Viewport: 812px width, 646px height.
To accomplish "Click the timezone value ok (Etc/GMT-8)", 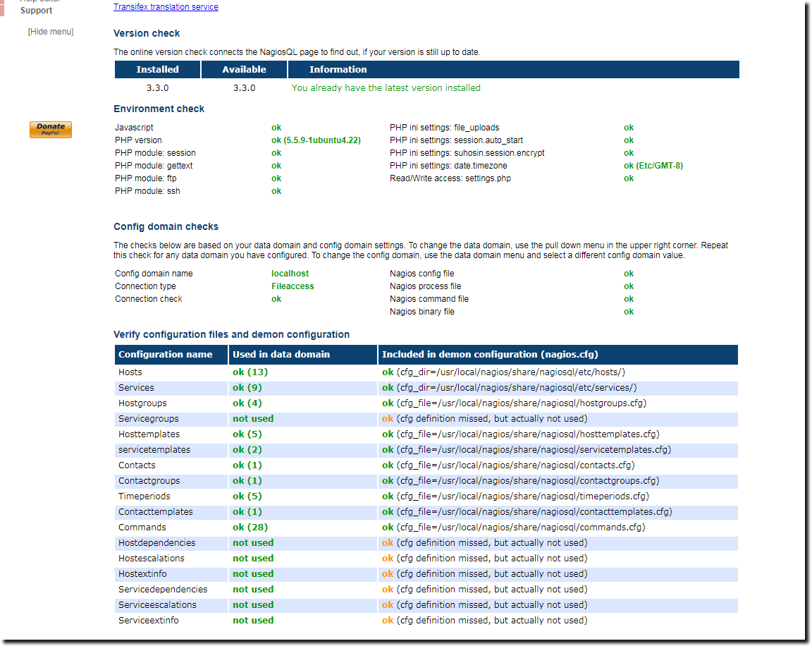I will click(x=653, y=166).
